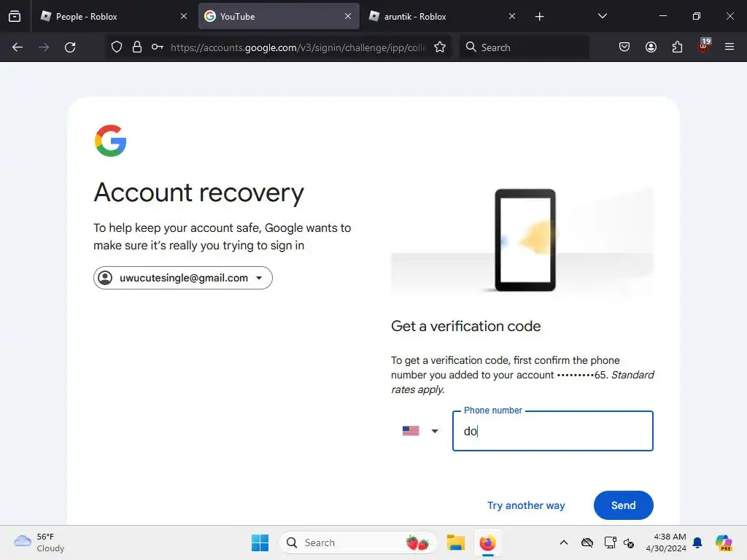747x560 pixels.
Task: Open the Extensions puzzle icon
Action: coord(677,47)
